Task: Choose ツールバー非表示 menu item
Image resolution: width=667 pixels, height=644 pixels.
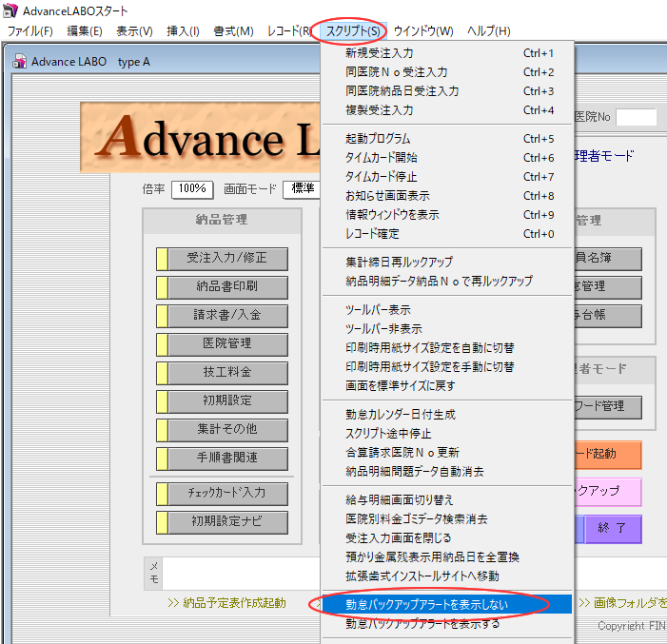Action: 446,329
